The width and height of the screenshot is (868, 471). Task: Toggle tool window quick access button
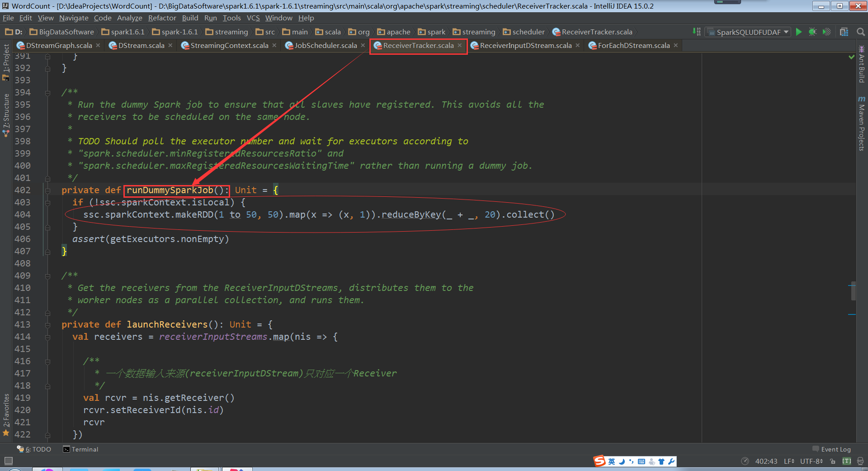coord(8,461)
